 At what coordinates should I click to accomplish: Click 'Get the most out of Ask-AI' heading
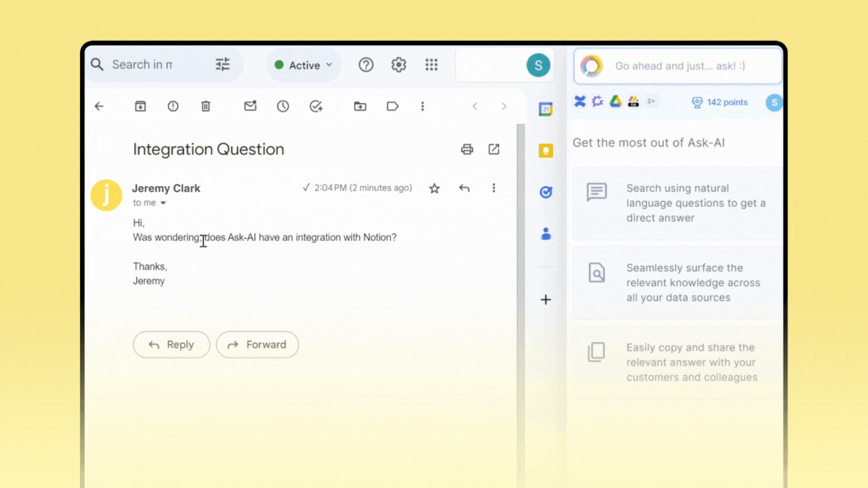coord(649,143)
